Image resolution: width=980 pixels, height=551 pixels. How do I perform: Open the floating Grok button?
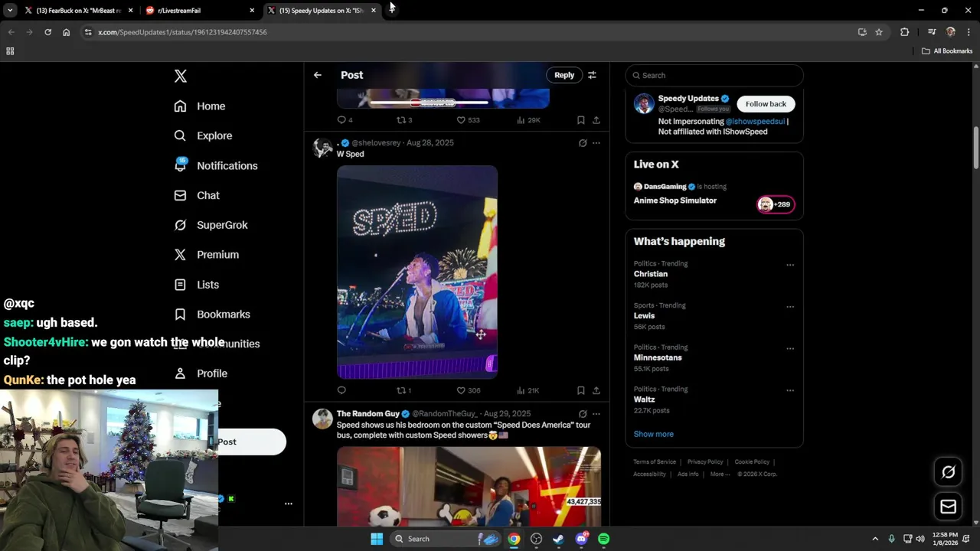point(948,472)
